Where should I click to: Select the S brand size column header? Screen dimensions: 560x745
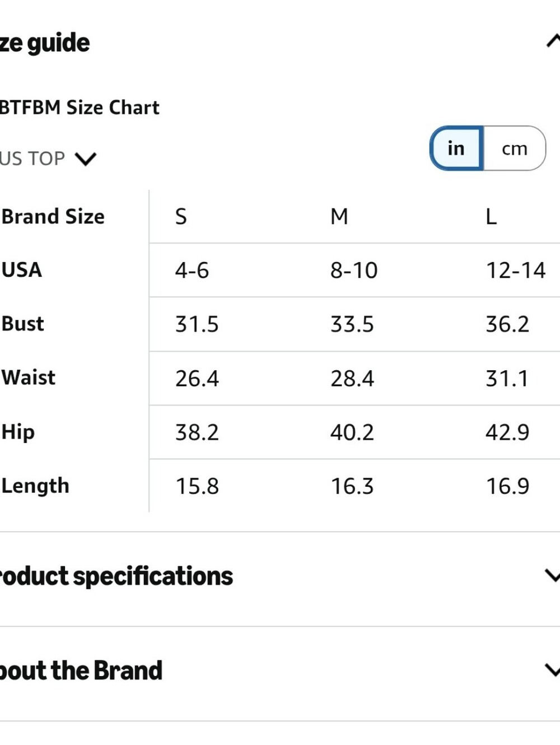(x=181, y=217)
